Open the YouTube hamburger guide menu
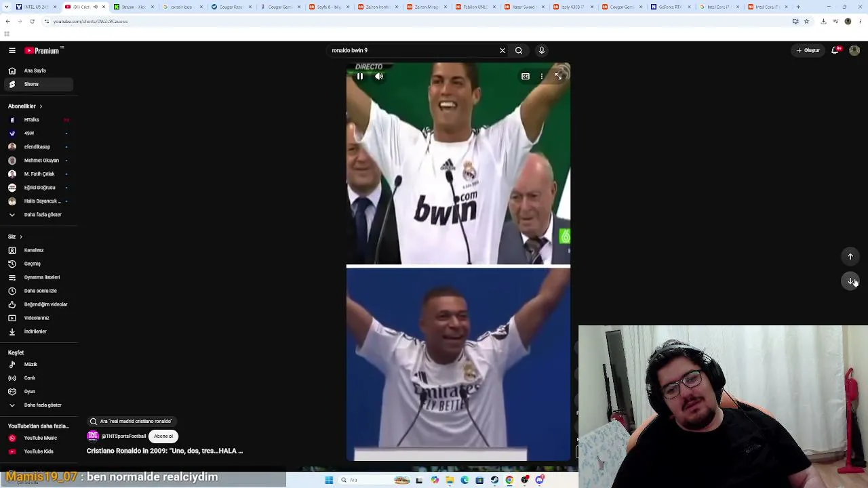Screen dimensions: 868x488 (12, 50)
